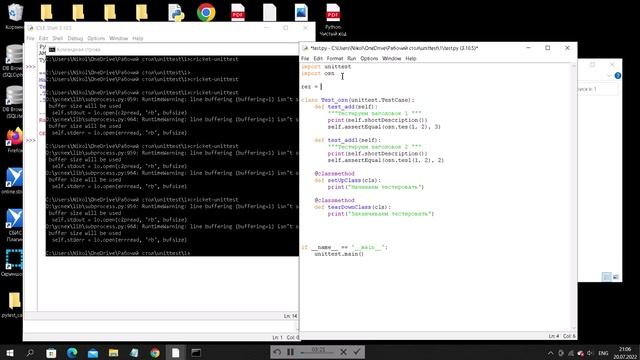Open Microsoft Store from the taskbar
This screenshot has width=640, height=360.
(x=51, y=353)
